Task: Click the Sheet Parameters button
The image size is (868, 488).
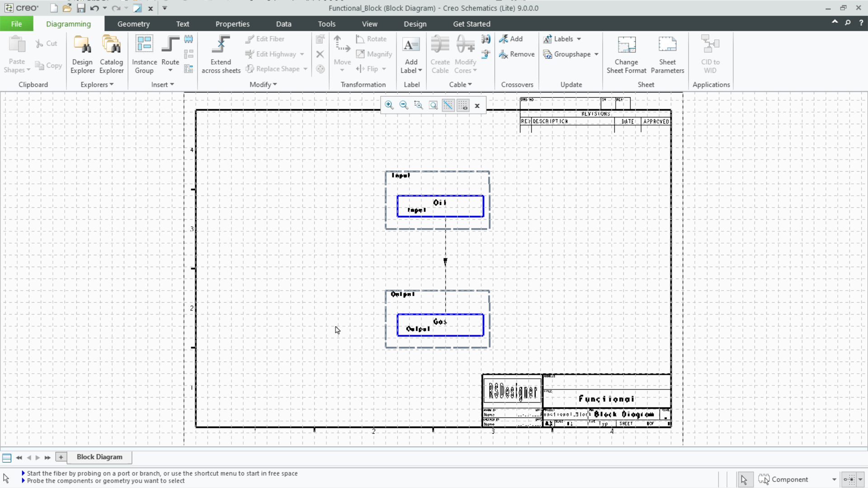Action: pos(668,53)
